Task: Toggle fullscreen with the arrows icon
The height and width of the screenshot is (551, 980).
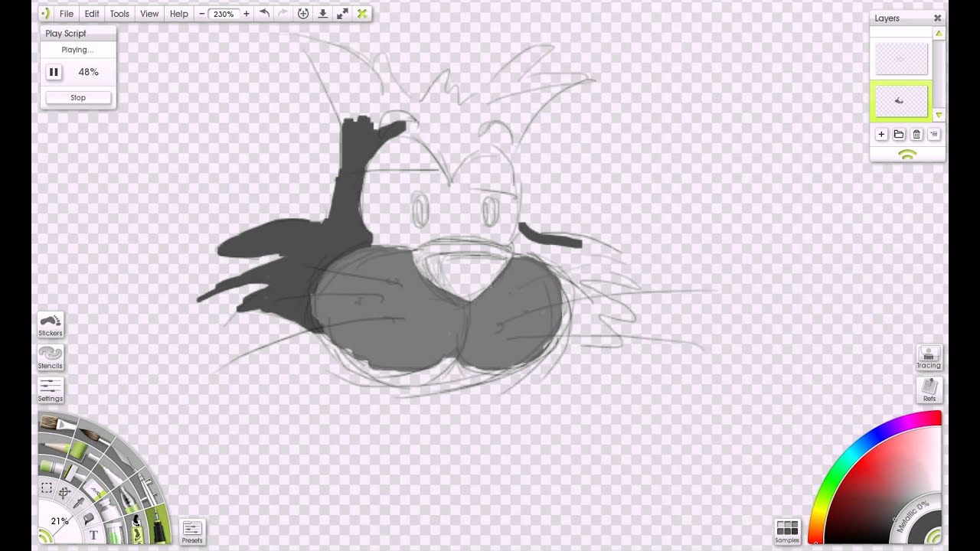Action: [342, 13]
